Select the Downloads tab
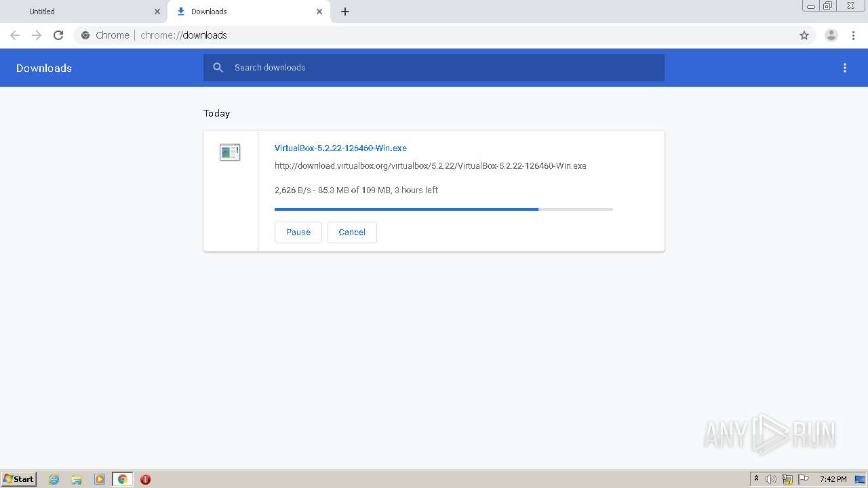Viewport: 868px width, 488px height. 248,12
